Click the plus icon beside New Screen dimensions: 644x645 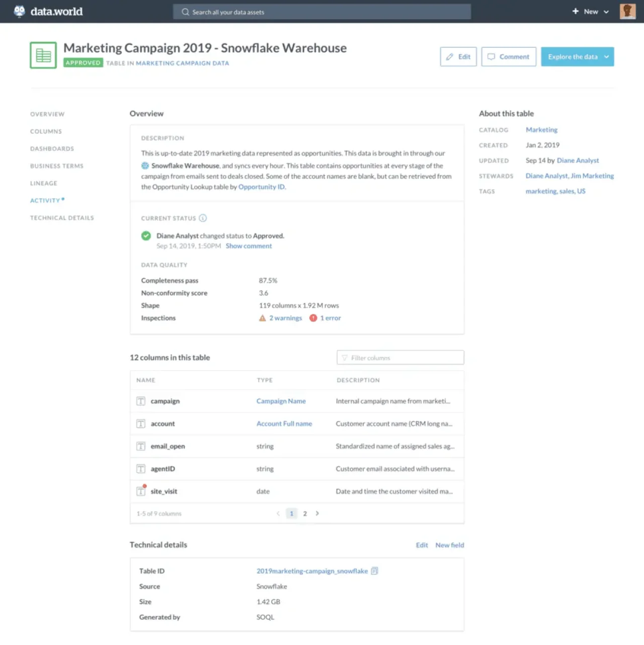tap(576, 11)
